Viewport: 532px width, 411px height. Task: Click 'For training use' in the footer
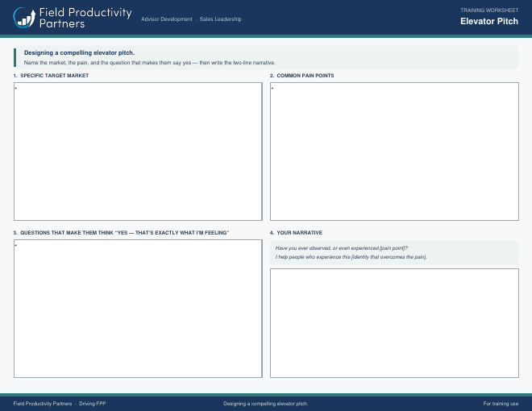(501, 404)
